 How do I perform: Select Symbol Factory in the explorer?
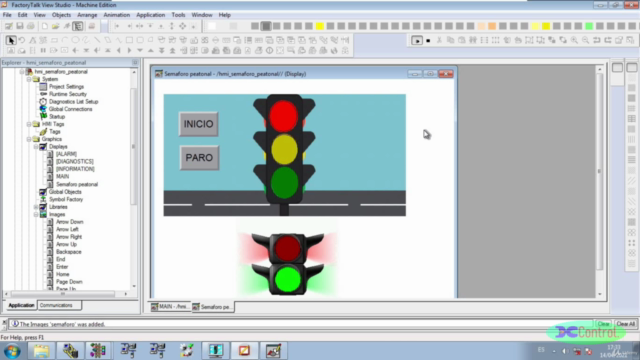(66, 199)
